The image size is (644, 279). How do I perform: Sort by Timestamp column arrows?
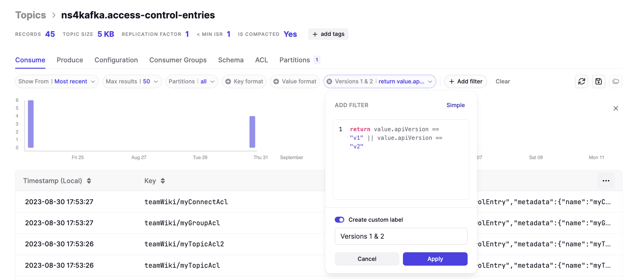[89, 181]
